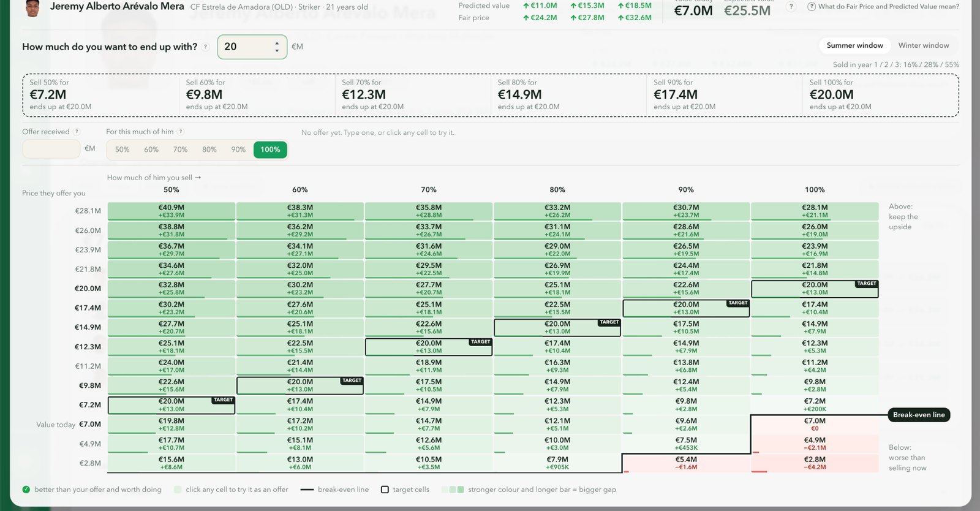Click the target cell in the 90% column
Screen dimensions: 980x511
[686, 308]
